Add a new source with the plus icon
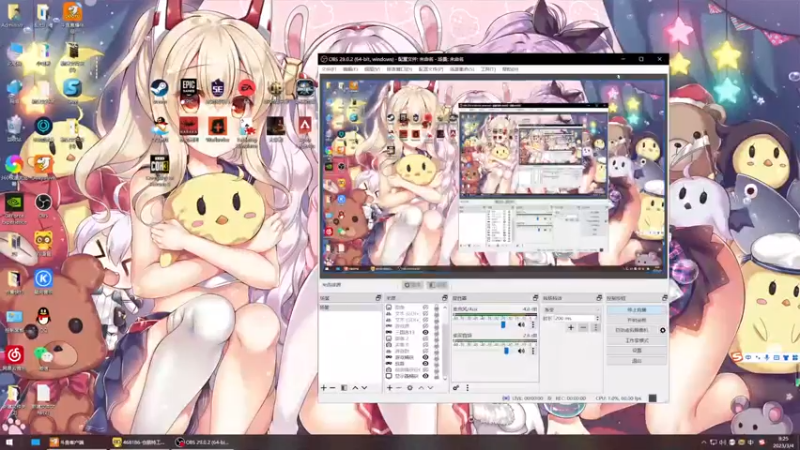 point(390,388)
